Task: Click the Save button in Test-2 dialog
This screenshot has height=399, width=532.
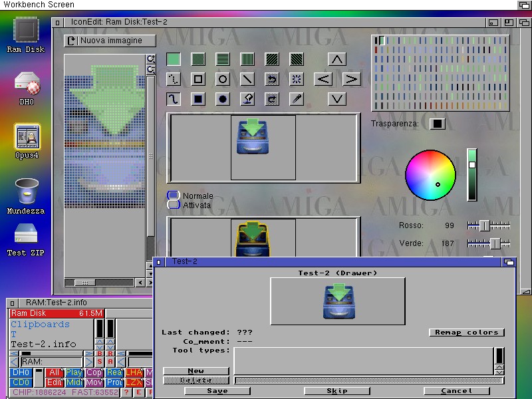Action: (217, 391)
